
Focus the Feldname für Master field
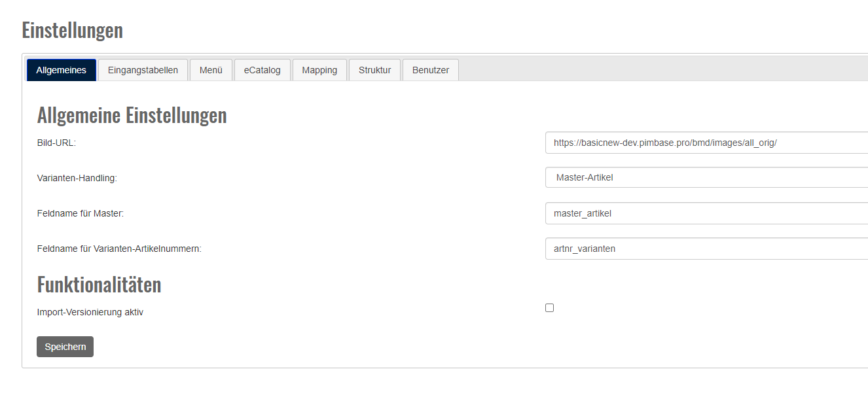click(x=706, y=213)
